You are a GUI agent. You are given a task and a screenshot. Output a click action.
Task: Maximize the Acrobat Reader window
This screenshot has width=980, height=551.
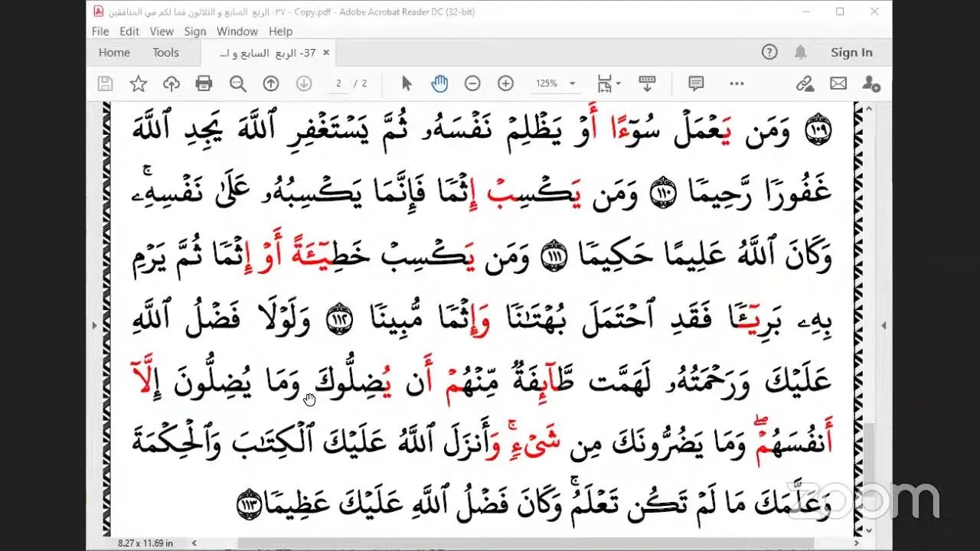click(x=840, y=11)
